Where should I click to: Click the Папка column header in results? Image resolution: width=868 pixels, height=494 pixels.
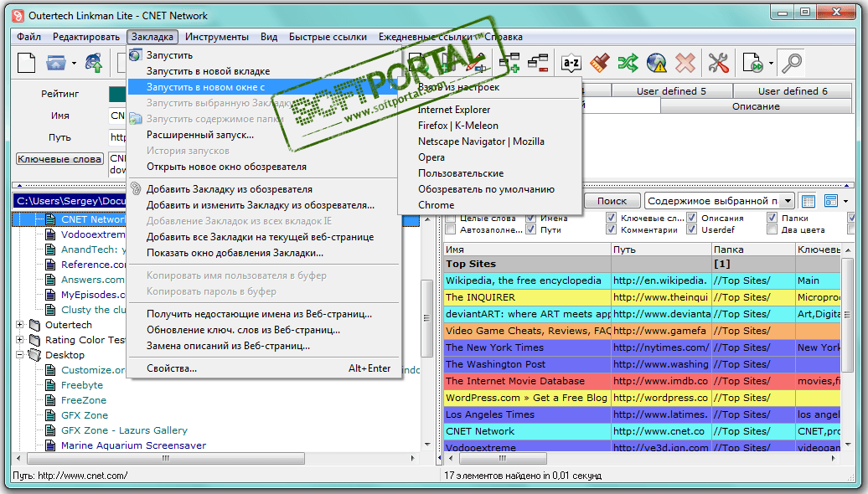(753, 250)
